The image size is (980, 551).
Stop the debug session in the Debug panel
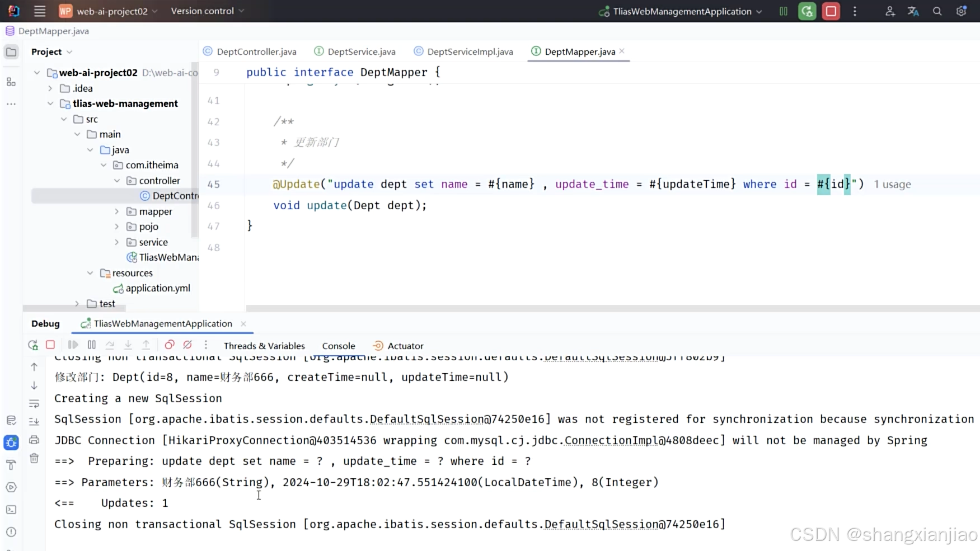[50, 345]
